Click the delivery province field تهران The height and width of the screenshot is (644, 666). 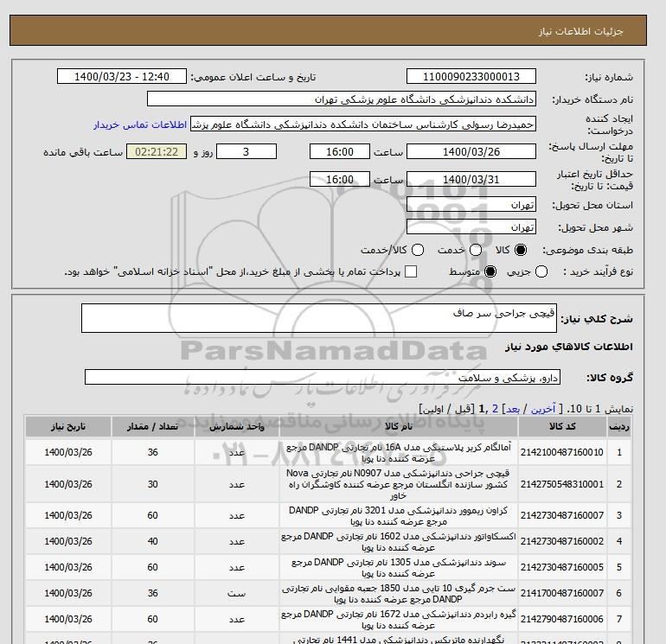tap(471, 205)
